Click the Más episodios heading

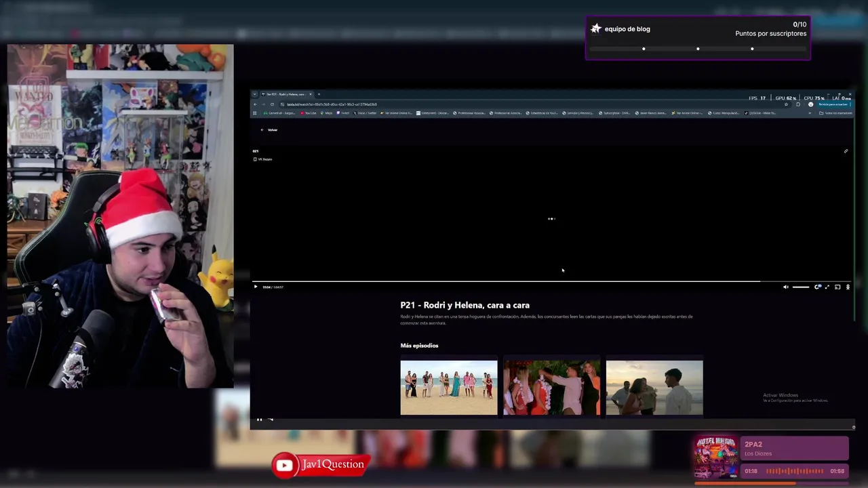(x=419, y=346)
